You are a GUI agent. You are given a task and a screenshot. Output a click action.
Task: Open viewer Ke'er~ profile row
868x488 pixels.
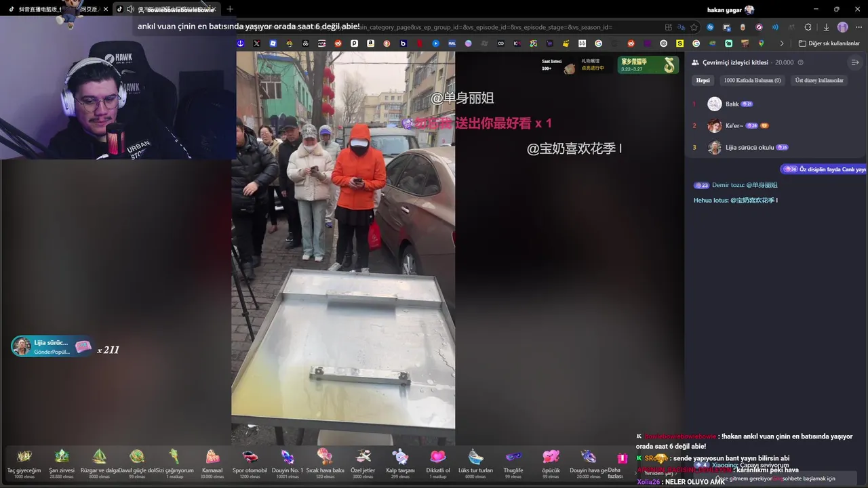(x=775, y=125)
